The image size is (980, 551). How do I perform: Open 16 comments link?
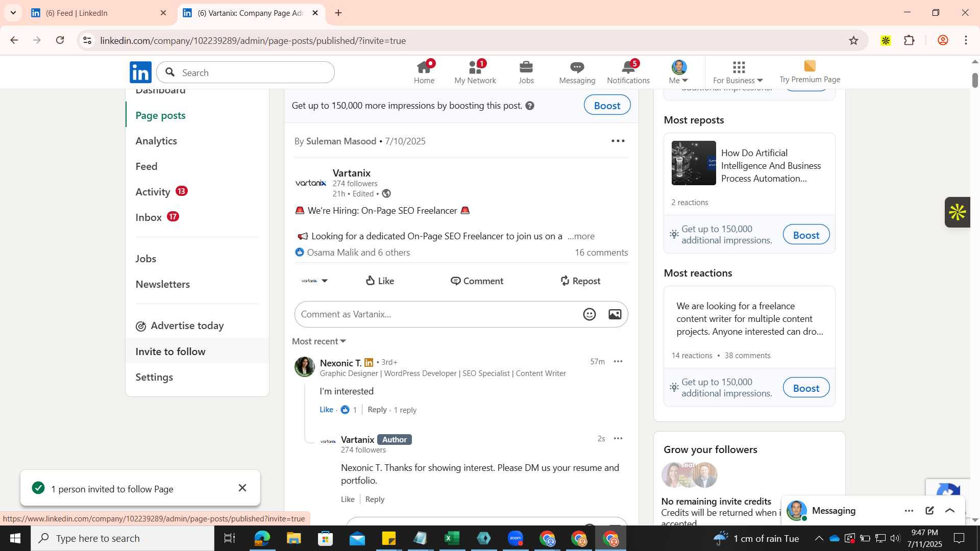pos(601,253)
